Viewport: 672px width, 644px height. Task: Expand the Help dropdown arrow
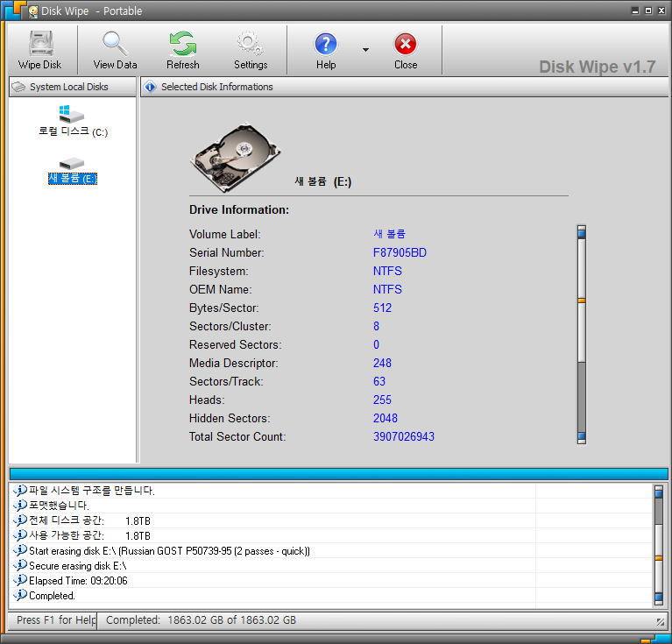click(x=365, y=50)
